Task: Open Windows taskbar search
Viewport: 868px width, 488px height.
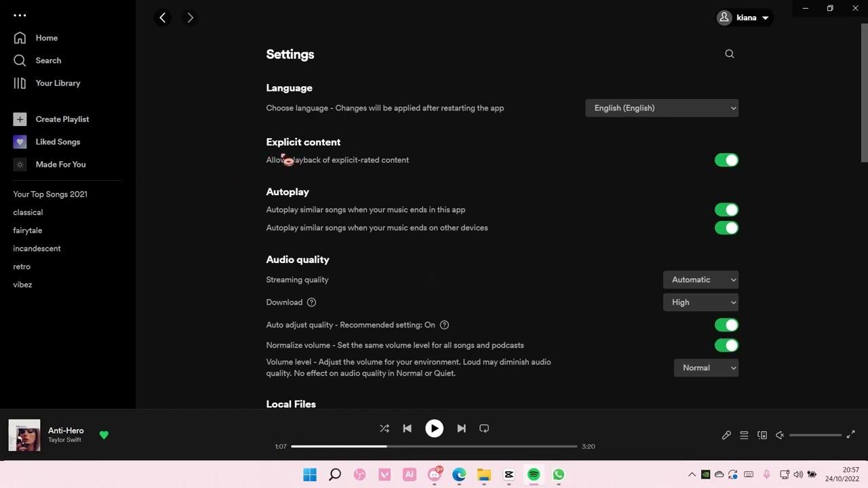Action: coord(334,474)
